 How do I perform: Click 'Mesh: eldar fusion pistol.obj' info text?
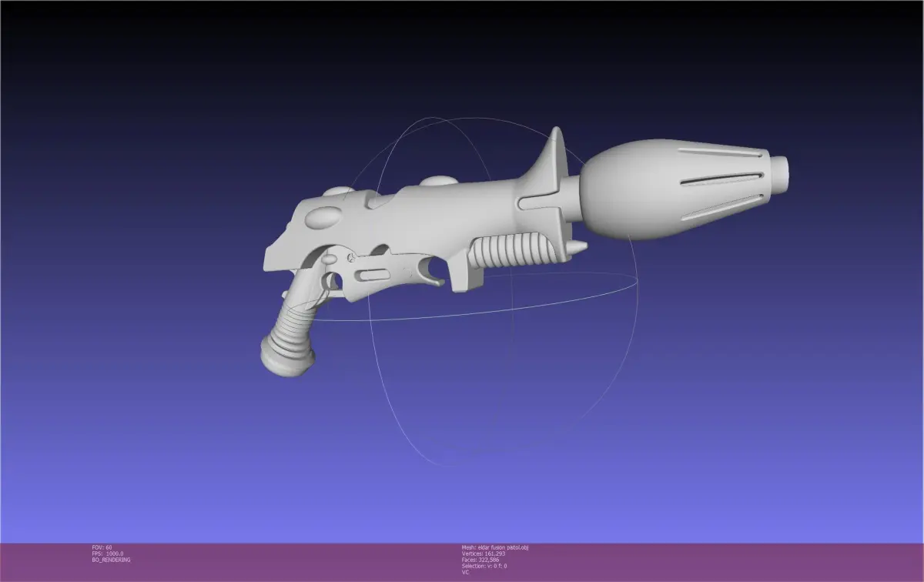tap(494, 547)
